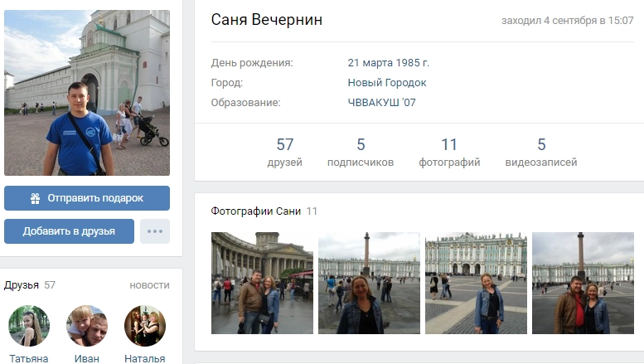Open the 57 друзей counter
The image size is (644, 364).
tap(284, 152)
